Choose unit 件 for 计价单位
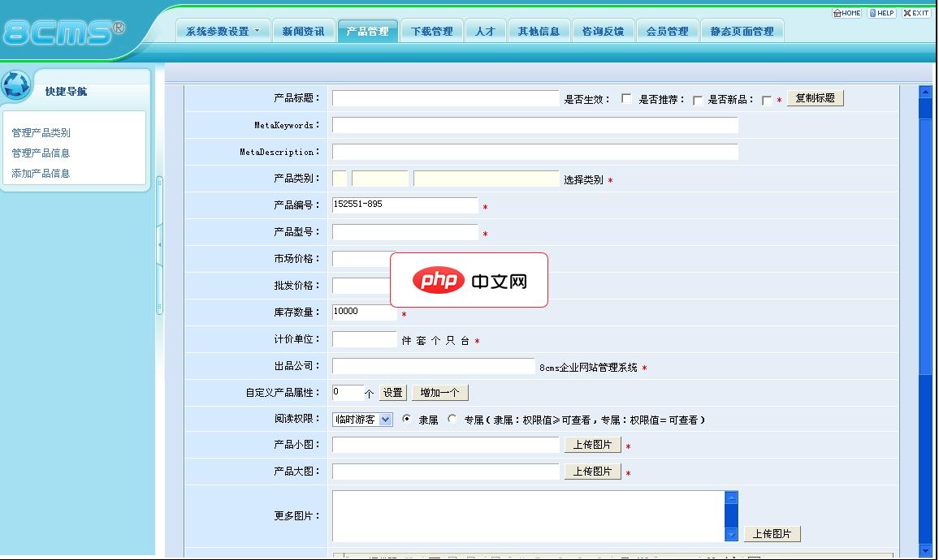This screenshot has width=939, height=560. coord(407,340)
